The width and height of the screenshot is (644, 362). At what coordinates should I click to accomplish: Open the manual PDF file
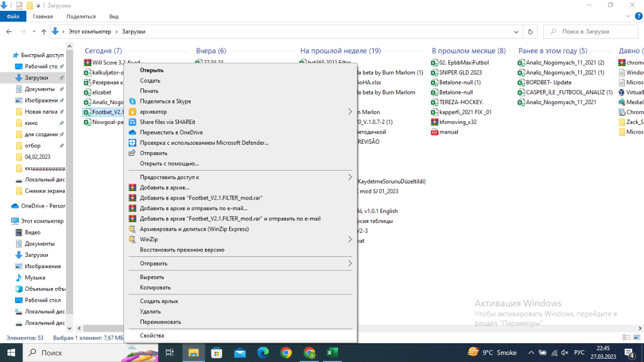(x=449, y=132)
